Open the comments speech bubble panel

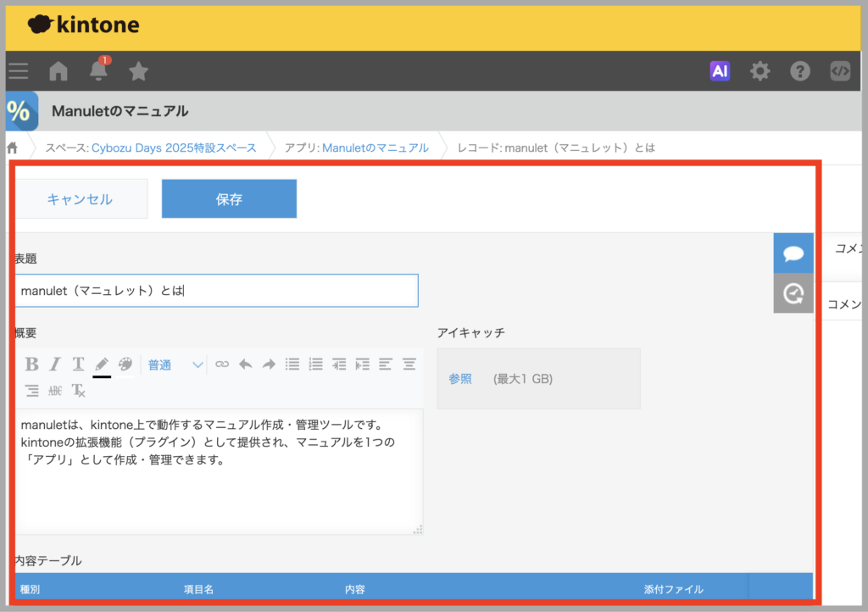coord(793,253)
